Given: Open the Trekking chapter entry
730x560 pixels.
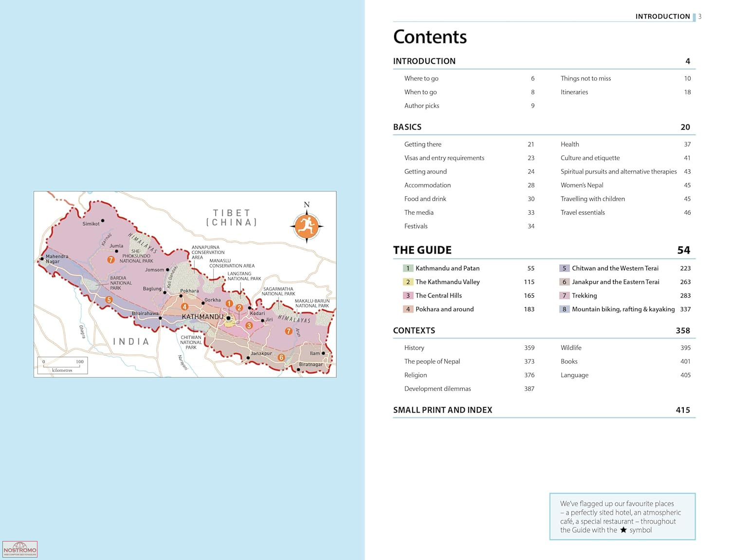Looking at the screenshot, I should tap(584, 295).
